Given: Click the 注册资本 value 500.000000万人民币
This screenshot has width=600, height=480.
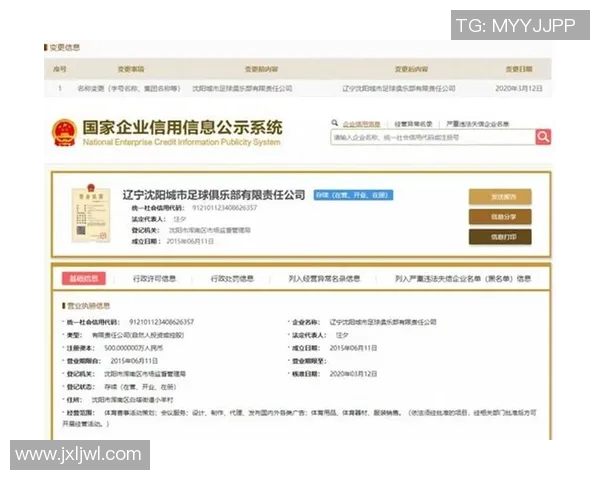Looking at the screenshot, I should (134, 348).
